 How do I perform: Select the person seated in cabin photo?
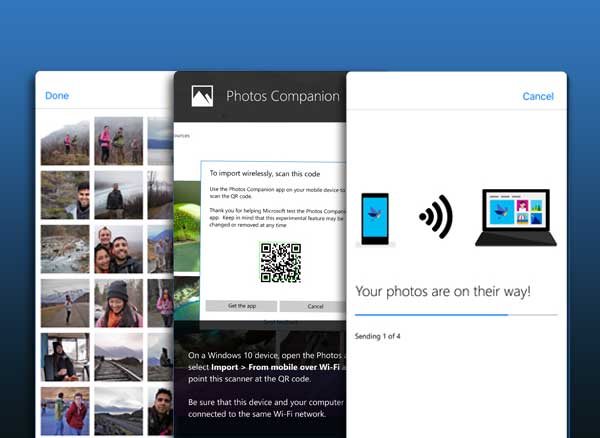coord(65,357)
